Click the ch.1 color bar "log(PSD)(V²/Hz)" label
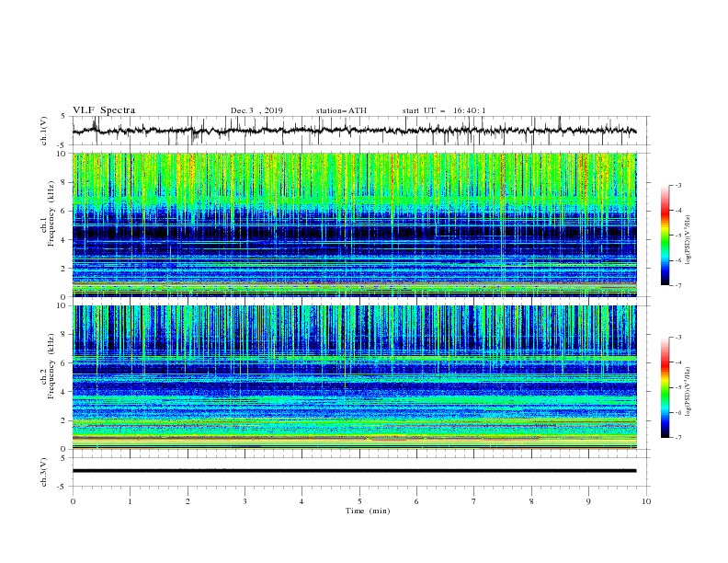Screen dimensions: 728x563 tap(688, 240)
